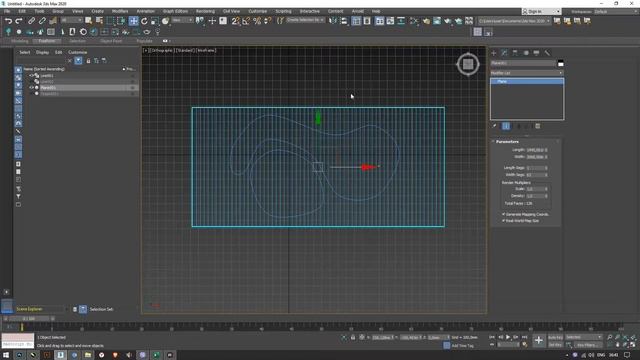The height and width of the screenshot is (360, 640).
Task: Open the reference coordinate system dropdown
Action: click(182, 20)
